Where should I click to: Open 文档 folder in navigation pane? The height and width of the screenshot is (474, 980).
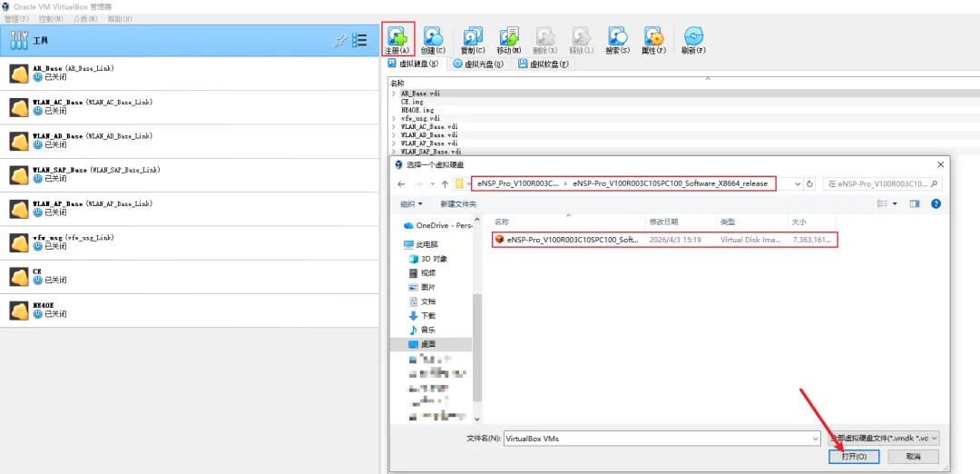[422, 301]
